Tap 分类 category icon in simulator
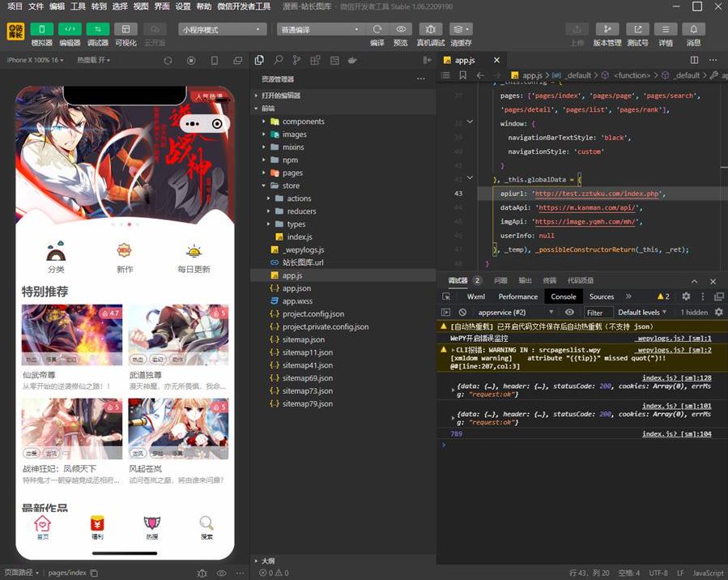This screenshot has width=728, height=580. [56, 257]
